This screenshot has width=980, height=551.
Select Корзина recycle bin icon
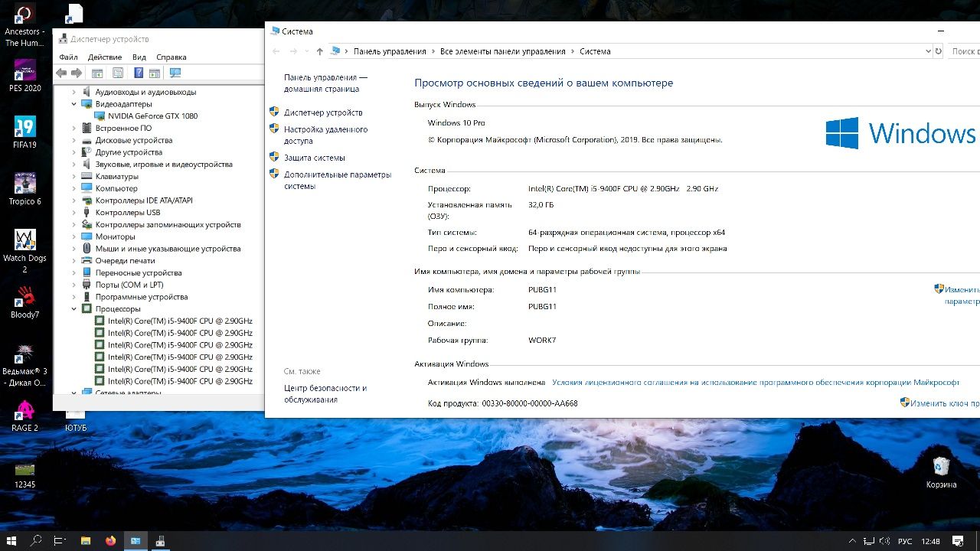point(941,471)
